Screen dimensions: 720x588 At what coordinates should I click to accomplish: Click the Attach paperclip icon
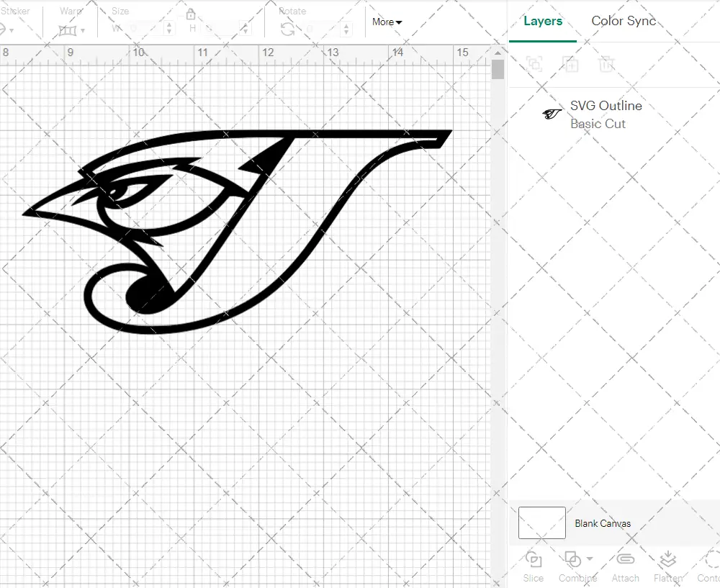(625, 559)
